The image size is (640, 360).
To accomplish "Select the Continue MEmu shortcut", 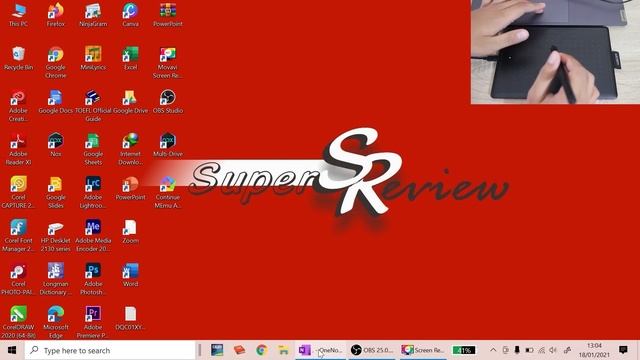I will (168, 192).
